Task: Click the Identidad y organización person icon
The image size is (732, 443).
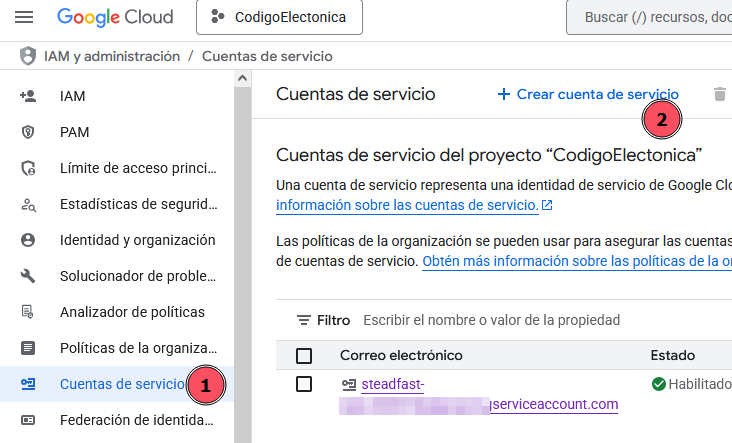Action: [x=28, y=240]
